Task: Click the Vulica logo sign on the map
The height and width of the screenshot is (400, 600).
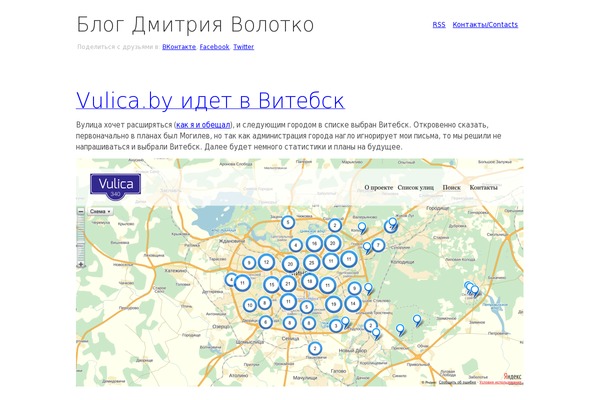Action: click(x=116, y=186)
